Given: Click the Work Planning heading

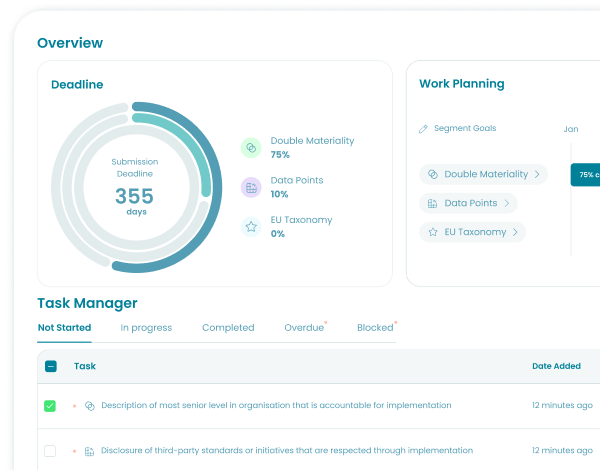Looking at the screenshot, I should (462, 84).
